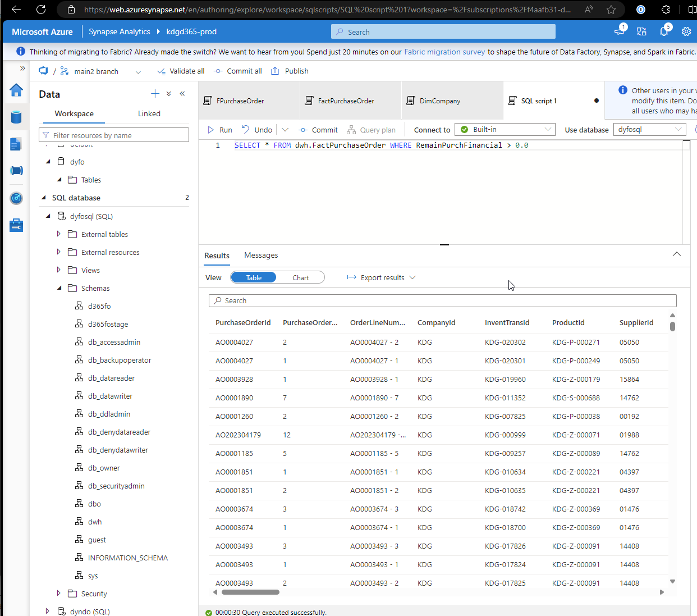
Task: Open the Develop hub icon in sidebar
Action: tap(16, 144)
